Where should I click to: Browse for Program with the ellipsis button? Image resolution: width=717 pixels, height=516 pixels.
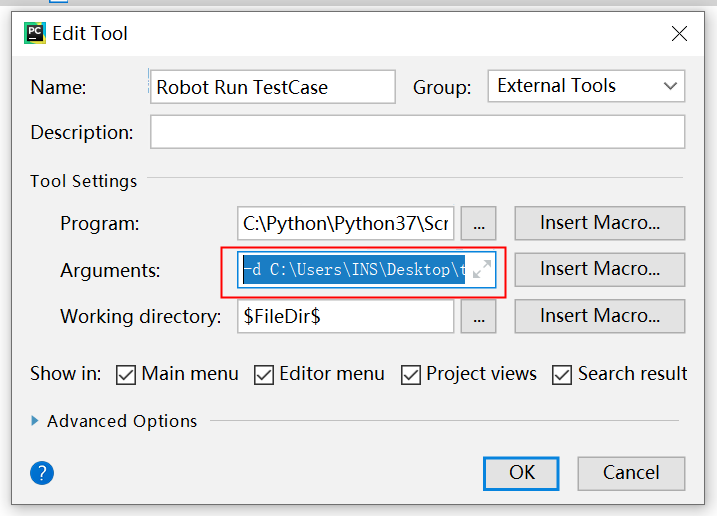(478, 223)
